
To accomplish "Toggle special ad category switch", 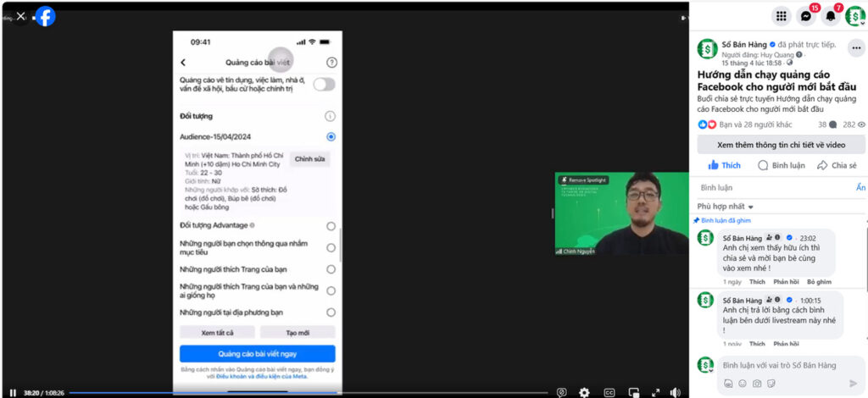I will point(325,84).
